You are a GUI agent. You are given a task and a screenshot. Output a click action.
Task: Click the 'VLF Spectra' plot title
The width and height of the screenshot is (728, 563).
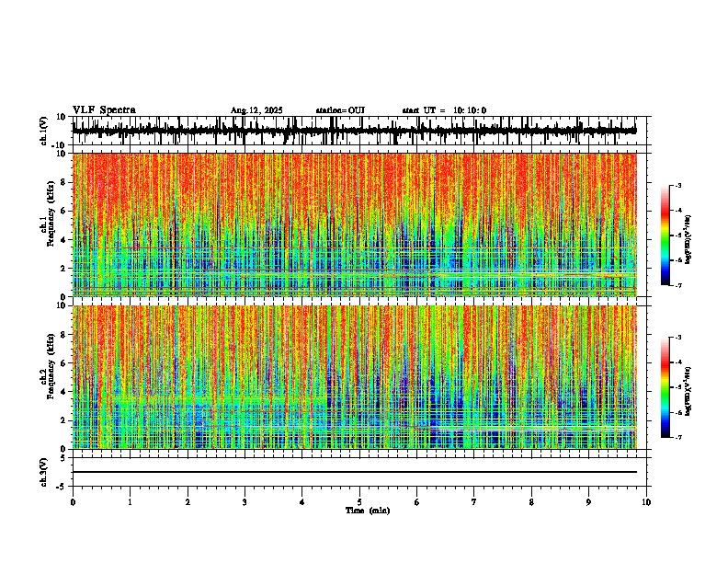(x=104, y=110)
